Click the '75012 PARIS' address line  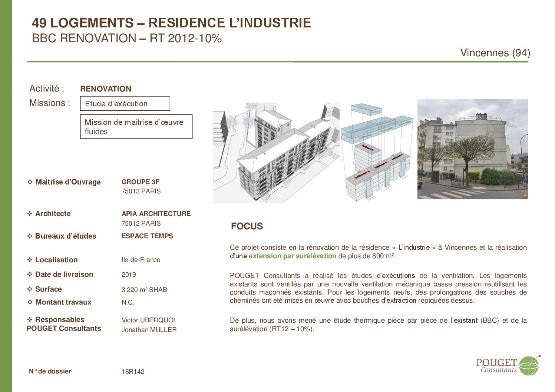coord(141,223)
